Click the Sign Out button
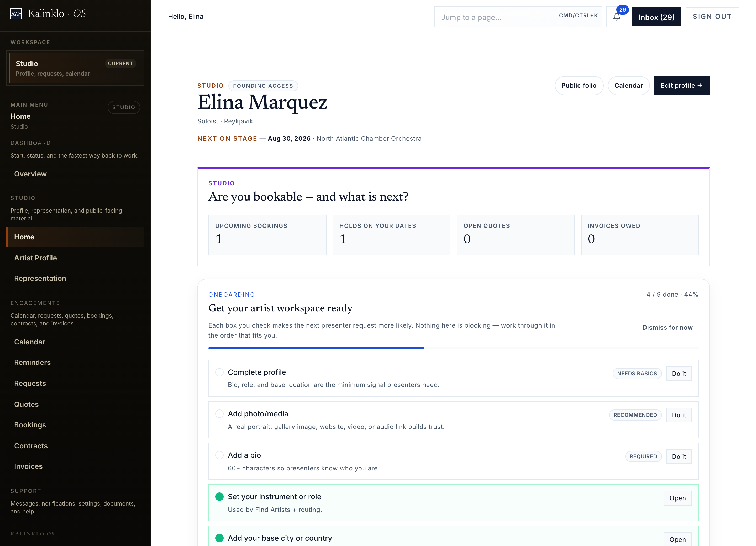 712,17
